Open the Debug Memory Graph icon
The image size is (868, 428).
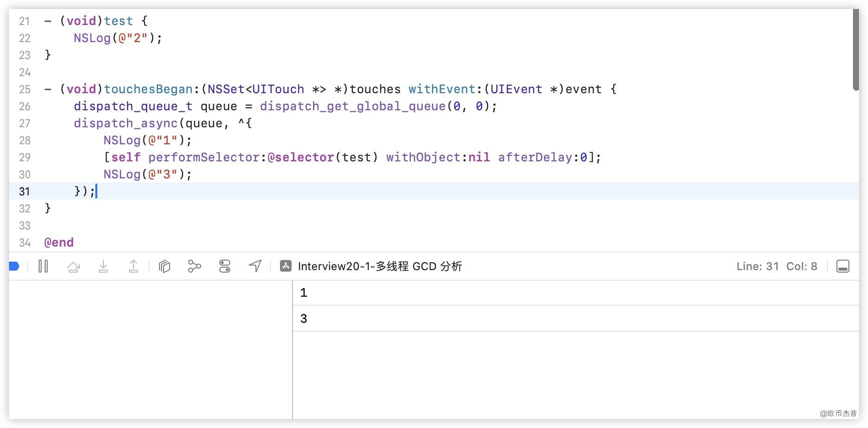click(x=194, y=266)
